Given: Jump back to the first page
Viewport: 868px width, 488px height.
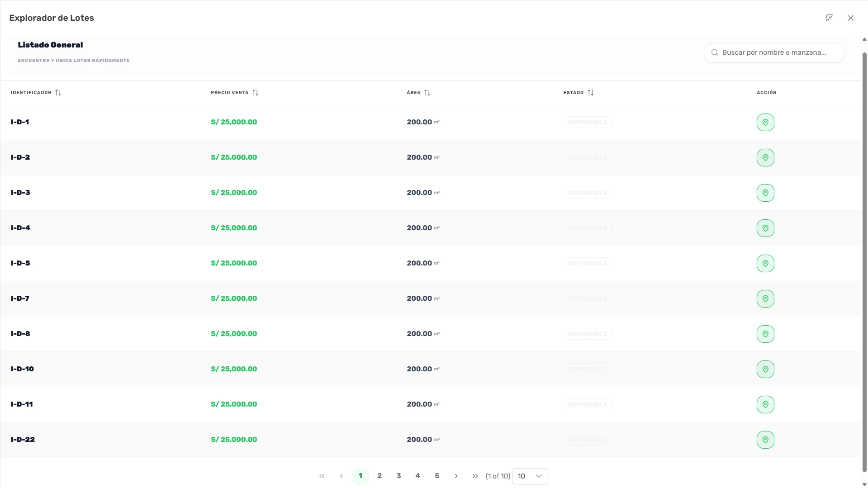Looking at the screenshot, I should coord(322,476).
